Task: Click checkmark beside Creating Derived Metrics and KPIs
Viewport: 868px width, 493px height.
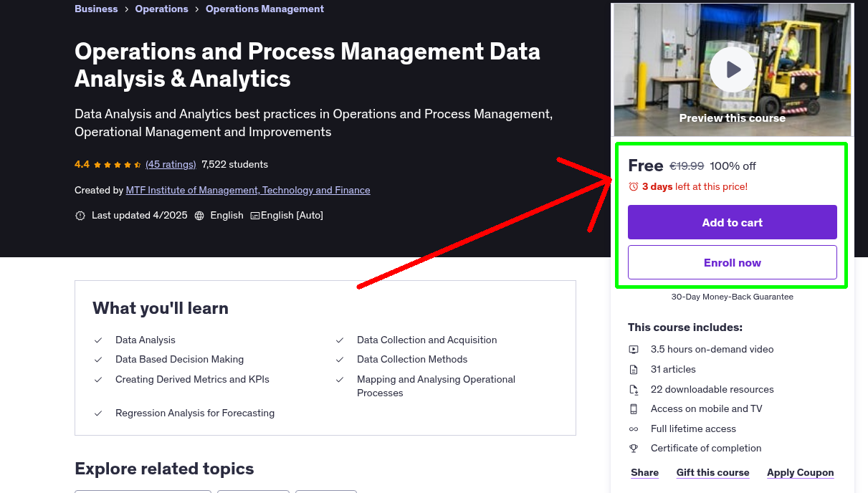Action: coord(98,380)
